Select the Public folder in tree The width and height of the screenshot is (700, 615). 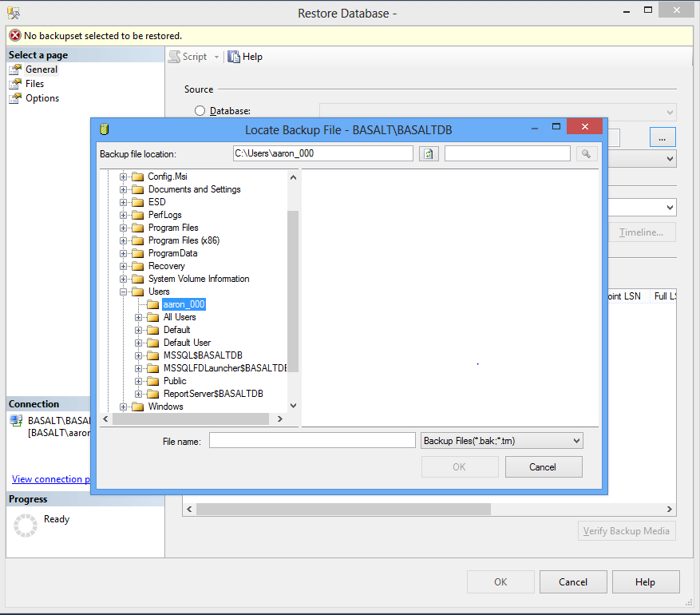(175, 381)
